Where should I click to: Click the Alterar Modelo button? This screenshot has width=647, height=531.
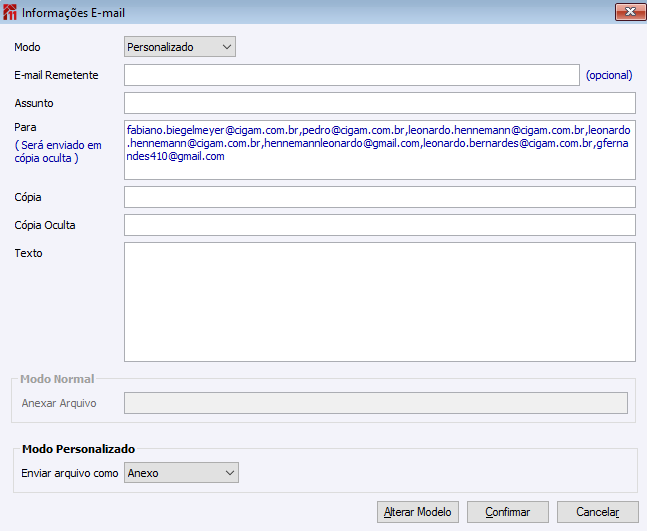point(418,512)
